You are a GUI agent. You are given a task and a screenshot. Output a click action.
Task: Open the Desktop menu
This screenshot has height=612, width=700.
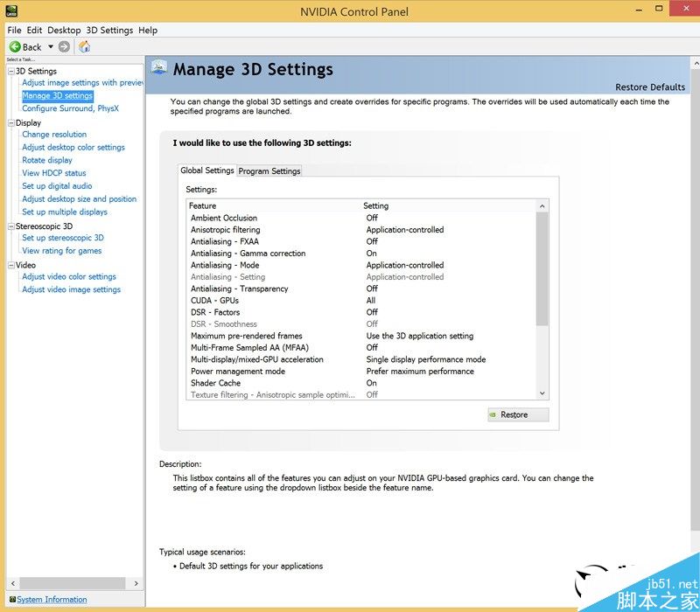pos(64,31)
